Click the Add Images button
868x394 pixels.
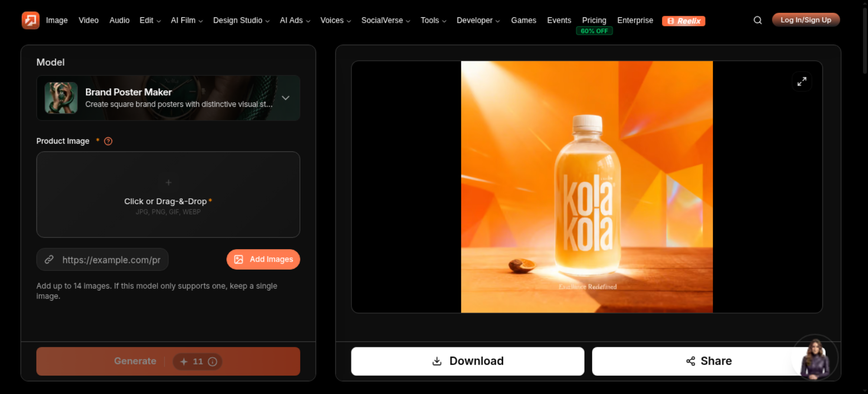pyautogui.click(x=263, y=259)
